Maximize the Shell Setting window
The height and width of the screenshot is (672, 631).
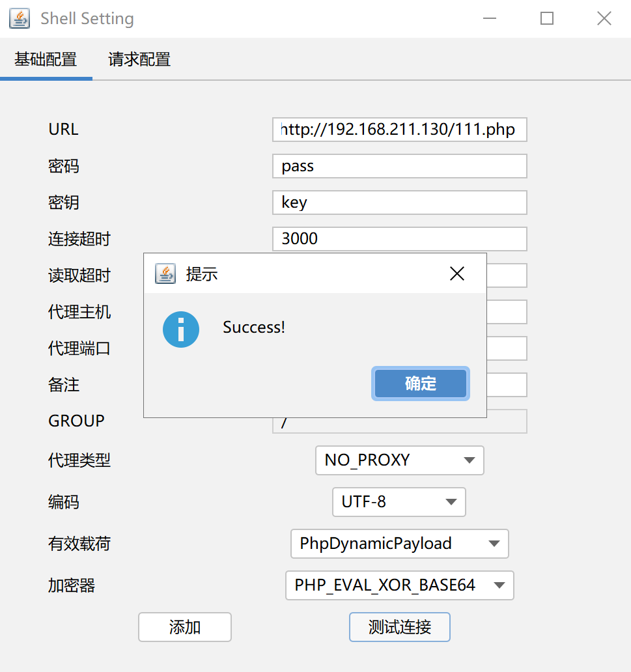pos(546,18)
